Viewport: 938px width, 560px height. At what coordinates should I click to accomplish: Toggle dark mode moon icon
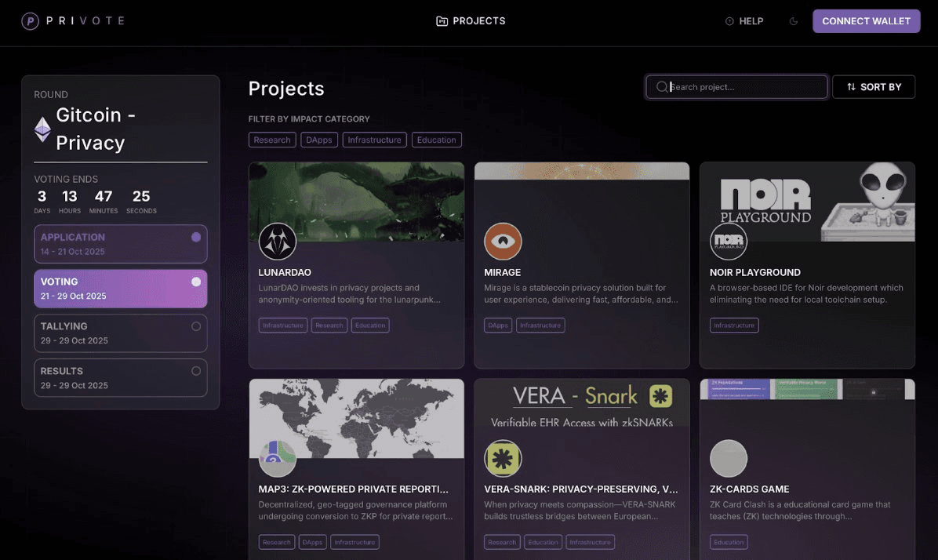[794, 21]
